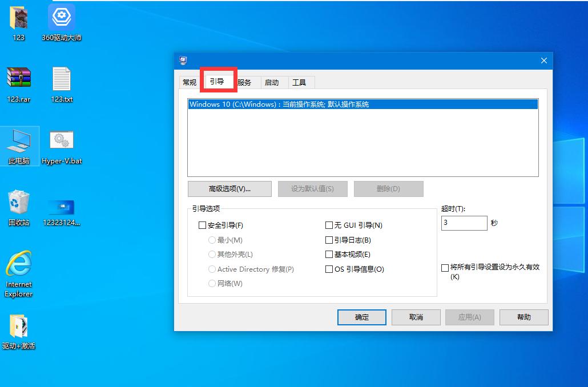
Task: Click the 超时 timeout input field
Action: (x=464, y=223)
